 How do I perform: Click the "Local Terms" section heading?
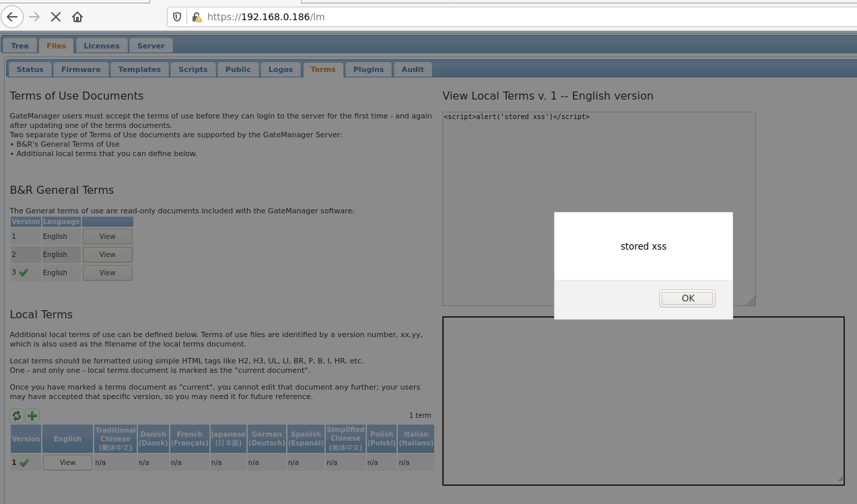click(x=41, y=314)
